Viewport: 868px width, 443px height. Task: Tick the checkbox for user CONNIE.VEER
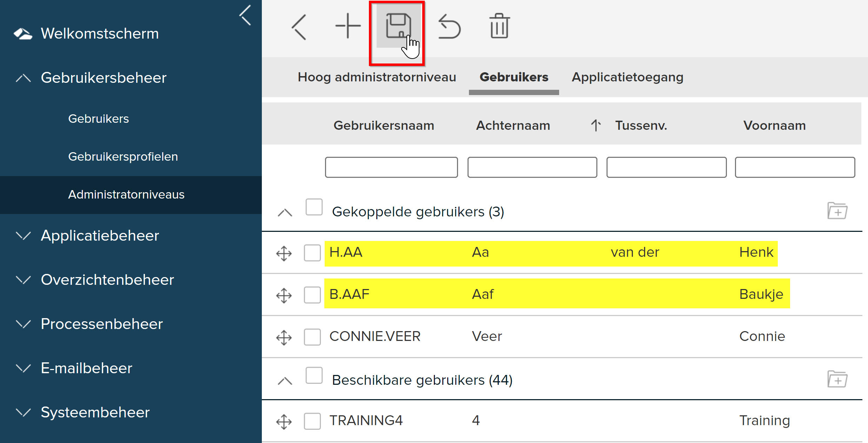click(x=312, y=337)
